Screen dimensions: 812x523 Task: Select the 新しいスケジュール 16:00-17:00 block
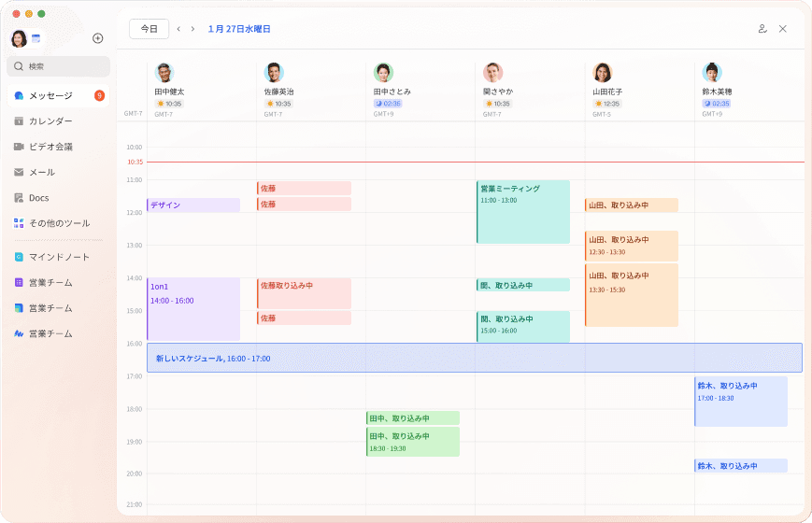[475, 358]
